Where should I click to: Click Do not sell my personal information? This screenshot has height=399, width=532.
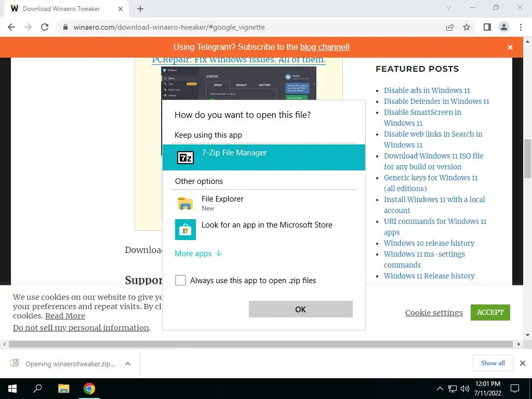tap(81, 328)
